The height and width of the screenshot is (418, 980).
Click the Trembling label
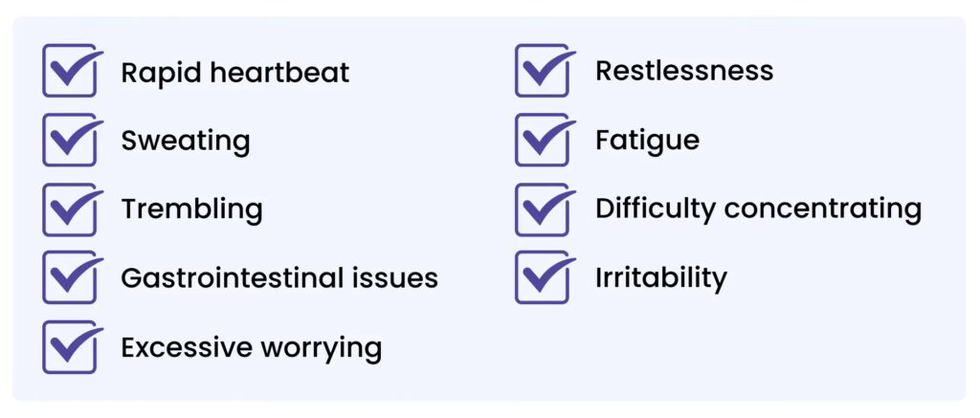(x=191, y=209)
